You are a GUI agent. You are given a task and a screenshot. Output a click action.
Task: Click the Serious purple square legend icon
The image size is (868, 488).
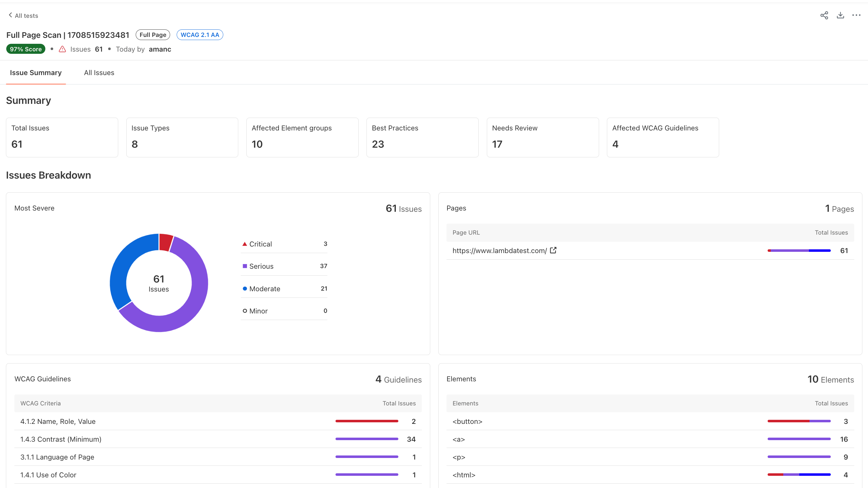click(245, 266)
